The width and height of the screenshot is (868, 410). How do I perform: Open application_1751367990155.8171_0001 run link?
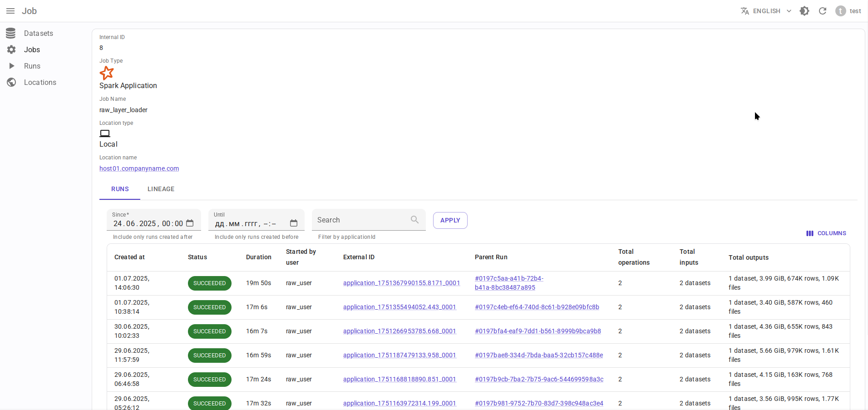[x=401, y=283]
